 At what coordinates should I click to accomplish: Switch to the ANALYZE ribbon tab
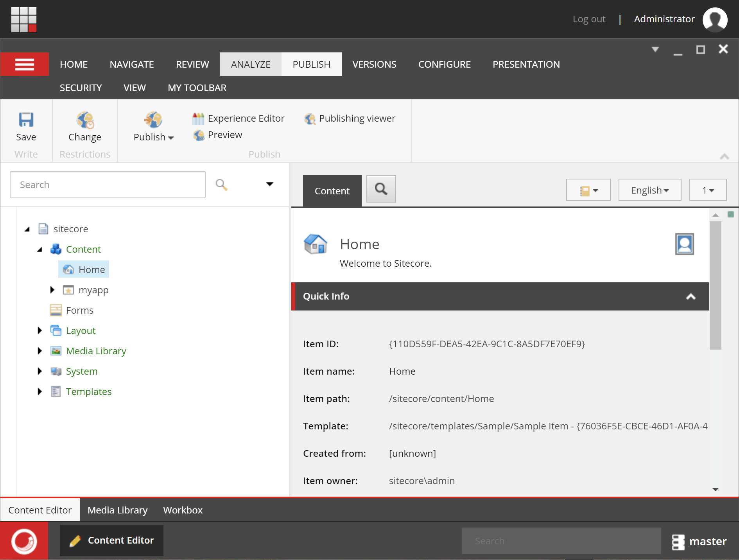click(x=251, y=64)
